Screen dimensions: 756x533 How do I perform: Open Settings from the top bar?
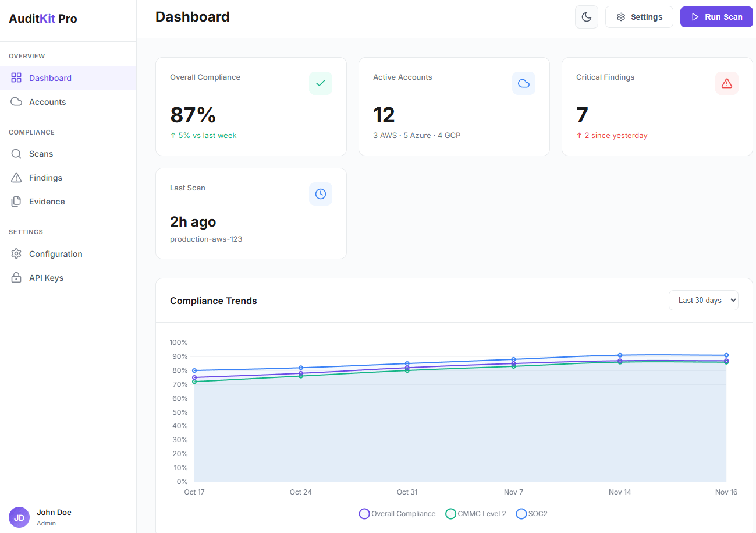639,17
